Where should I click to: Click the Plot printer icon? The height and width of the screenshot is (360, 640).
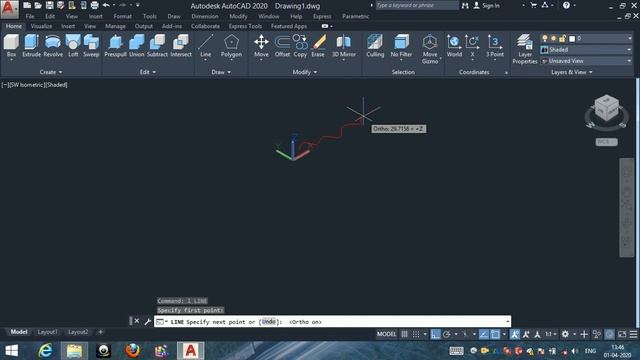pos(94,5)
